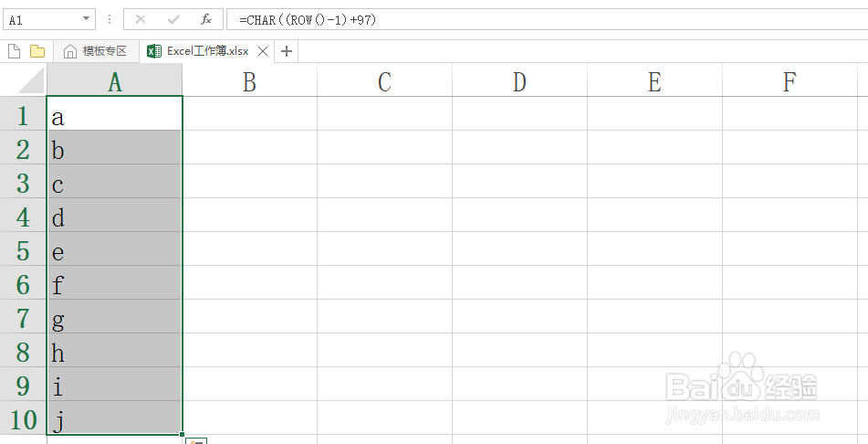Cancel formula entry with the X icon
Viewport: 868px width, 444px height.
[141, 20]
